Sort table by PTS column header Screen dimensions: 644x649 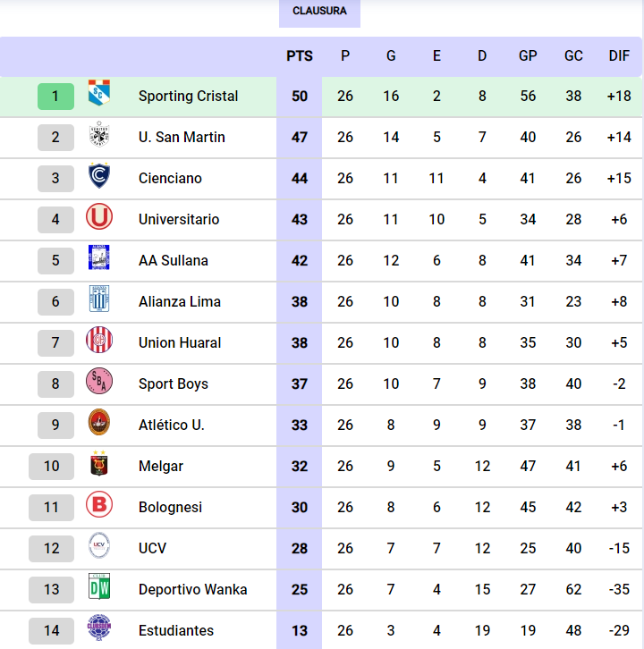300,55
